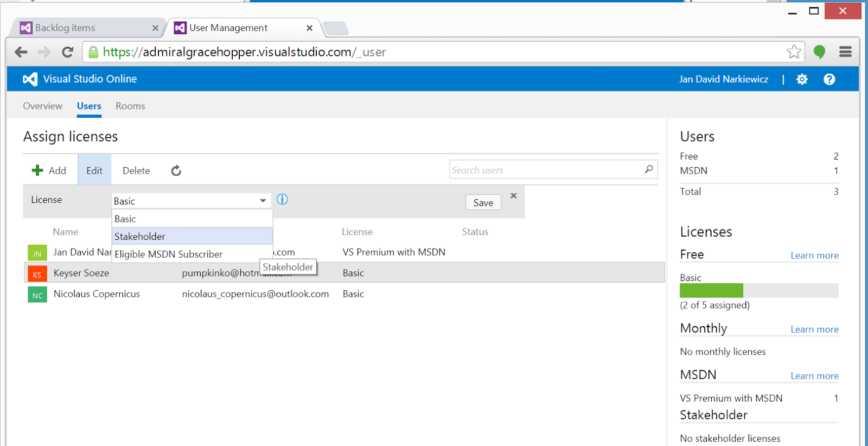The height and width of the screenshot is (446, 868).
Task: Open the browser hamburger menu
Action: point(845,52)
